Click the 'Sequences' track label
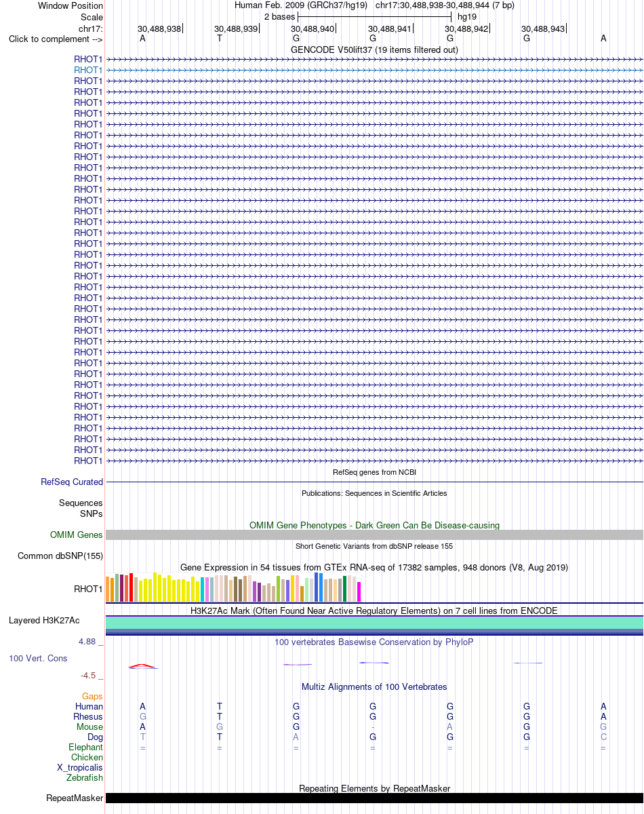This screenshot has width=644, height=814. 81,503
